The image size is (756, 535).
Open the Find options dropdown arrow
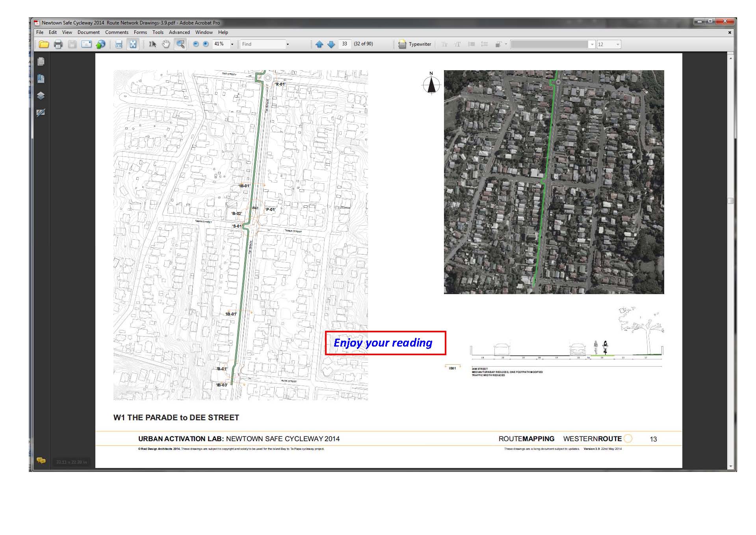pyautogui.click(x=288, y=44)
